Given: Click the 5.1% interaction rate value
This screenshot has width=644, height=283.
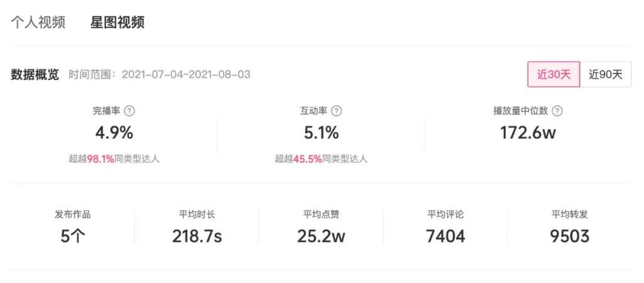Looking at the screenshot, I should point(320,133).
